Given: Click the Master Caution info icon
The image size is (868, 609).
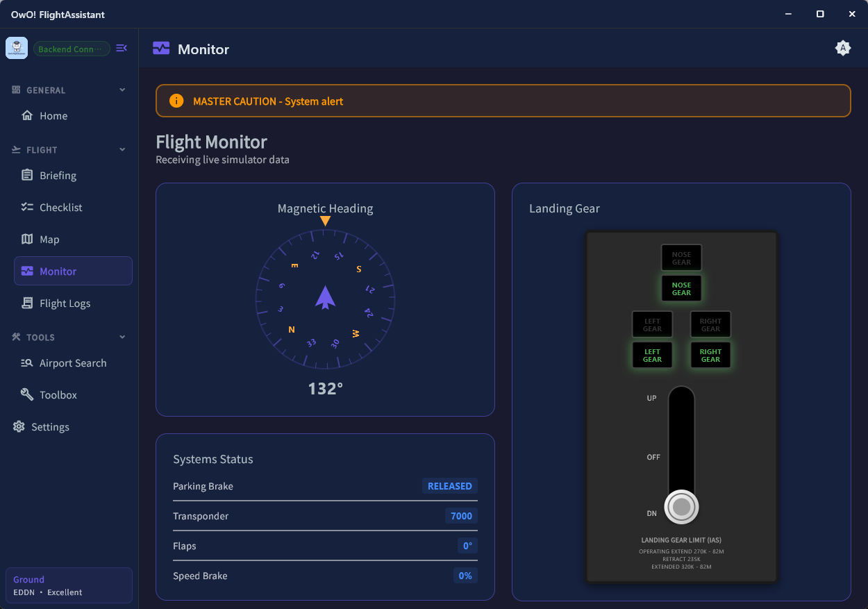Looking at the screenshot, I should tap(176, 101).
